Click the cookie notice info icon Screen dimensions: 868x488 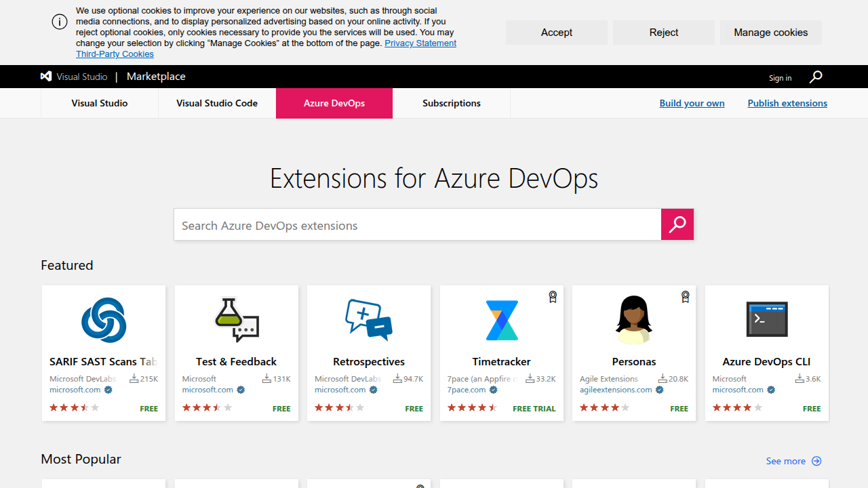(60, 22)
